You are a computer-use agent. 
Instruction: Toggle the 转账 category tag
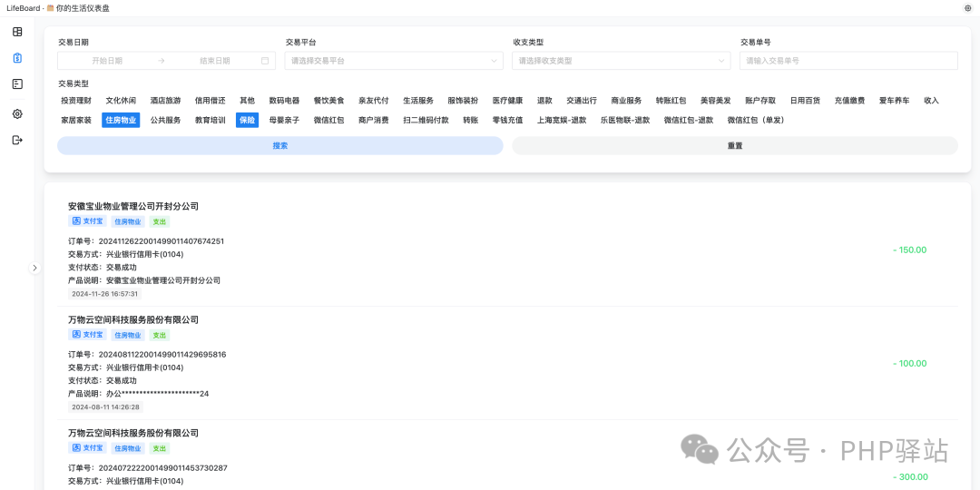tap(471, 120)
